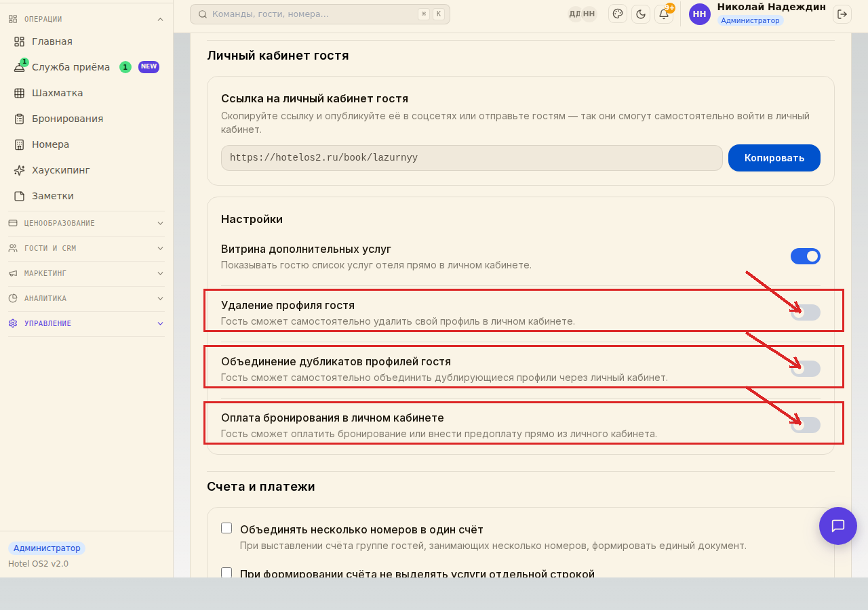Click the Копировать button

(774, 158)
